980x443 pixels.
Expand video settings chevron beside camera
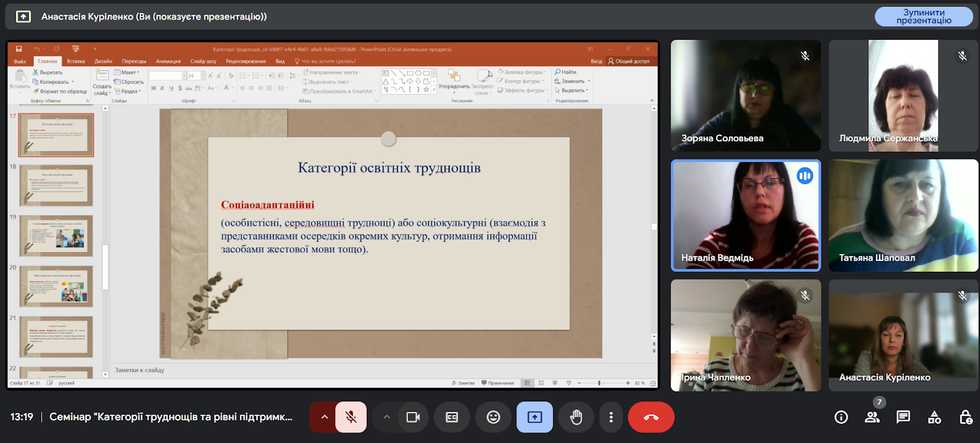[x=386, y=417]
